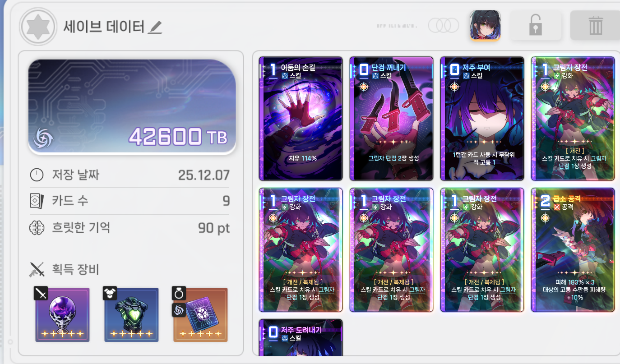Screen dimensions: 620x364
Task: Click the hexagram star emblem icon
Action: 38,27
